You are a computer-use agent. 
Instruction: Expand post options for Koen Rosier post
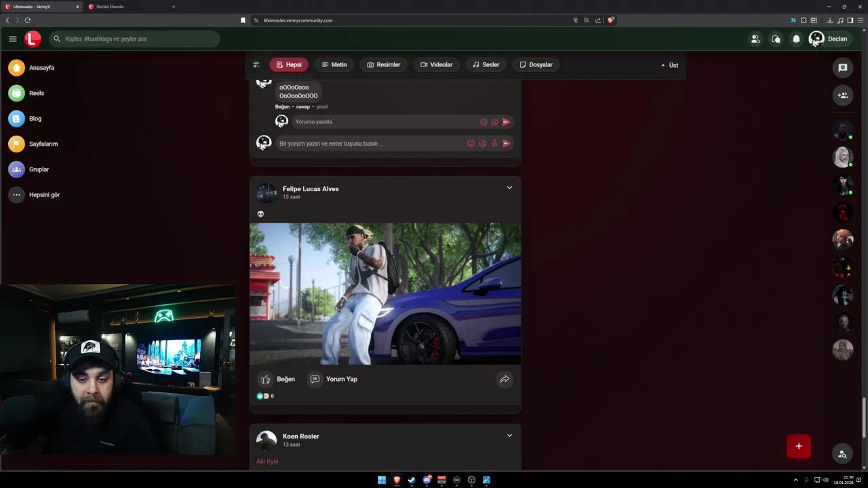point(509,435)
